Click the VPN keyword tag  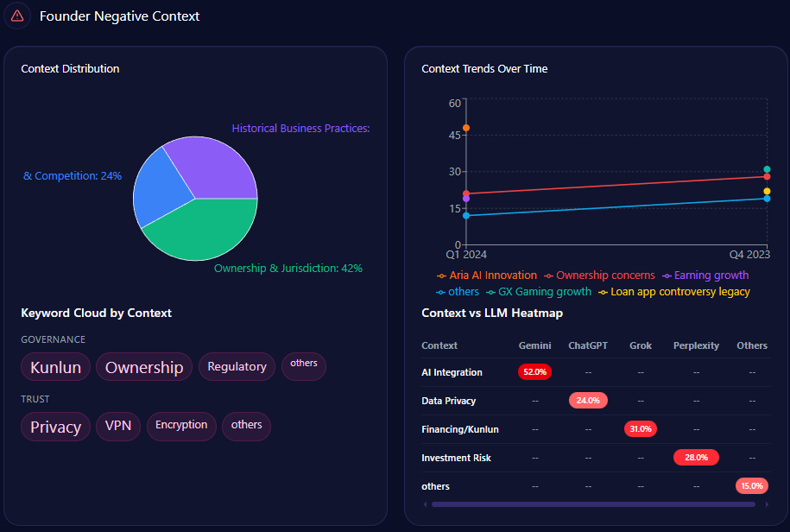[117, 427]
